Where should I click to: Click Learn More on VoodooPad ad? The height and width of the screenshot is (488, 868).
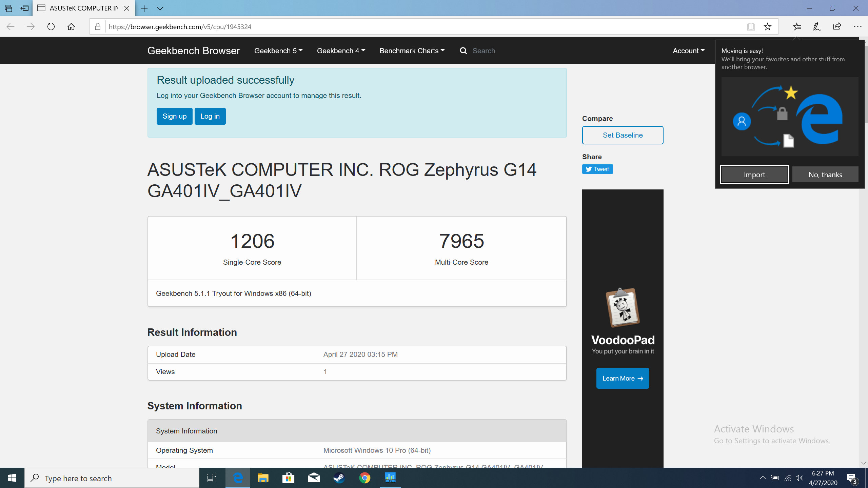pos(623,378)
